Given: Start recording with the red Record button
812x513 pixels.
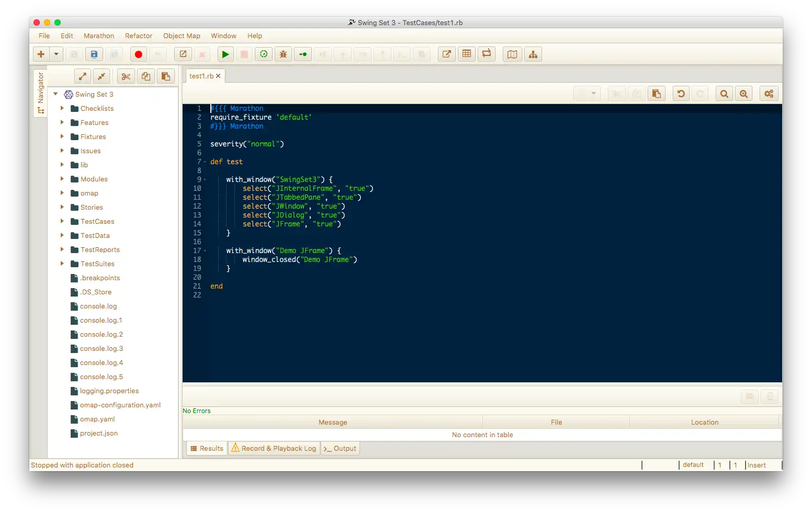Looking at the screenshot, I should point(138,54).
